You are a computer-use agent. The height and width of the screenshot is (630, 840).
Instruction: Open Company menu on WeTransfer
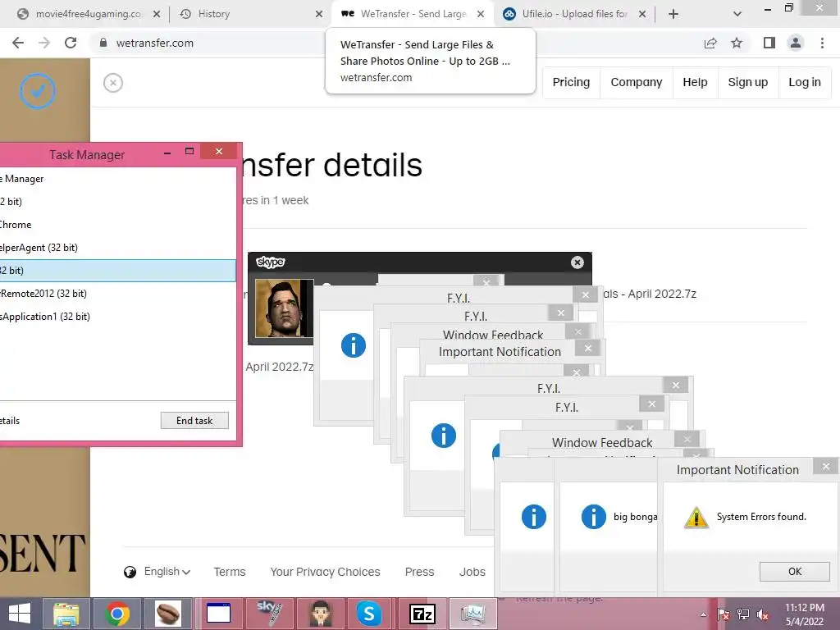(637, 83)
